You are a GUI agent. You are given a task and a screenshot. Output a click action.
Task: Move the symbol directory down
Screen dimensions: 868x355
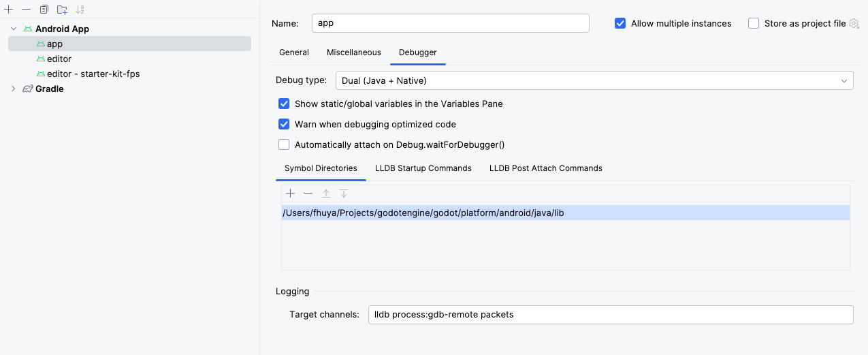(344, 194)
